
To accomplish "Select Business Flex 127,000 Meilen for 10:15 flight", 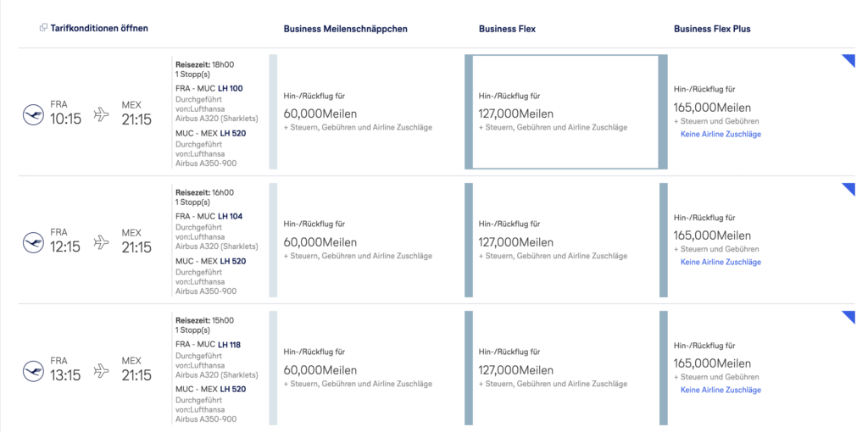I will click(x=565, y=112).
